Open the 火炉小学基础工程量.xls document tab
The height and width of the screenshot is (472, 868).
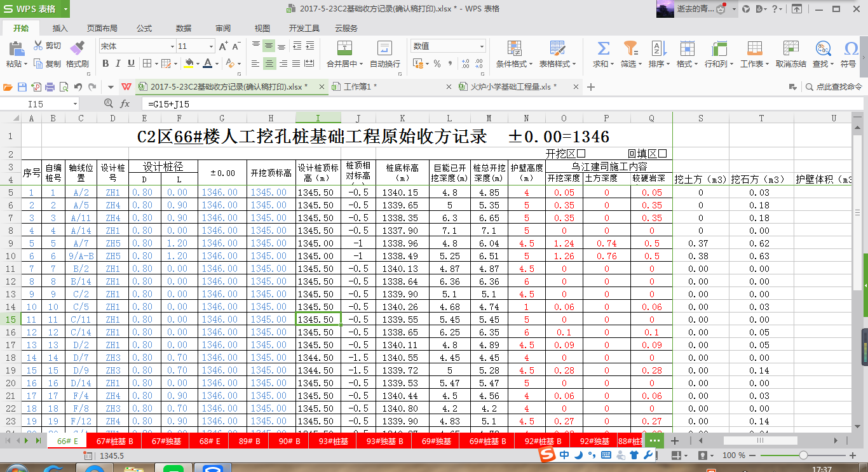[x=520, y=87]
